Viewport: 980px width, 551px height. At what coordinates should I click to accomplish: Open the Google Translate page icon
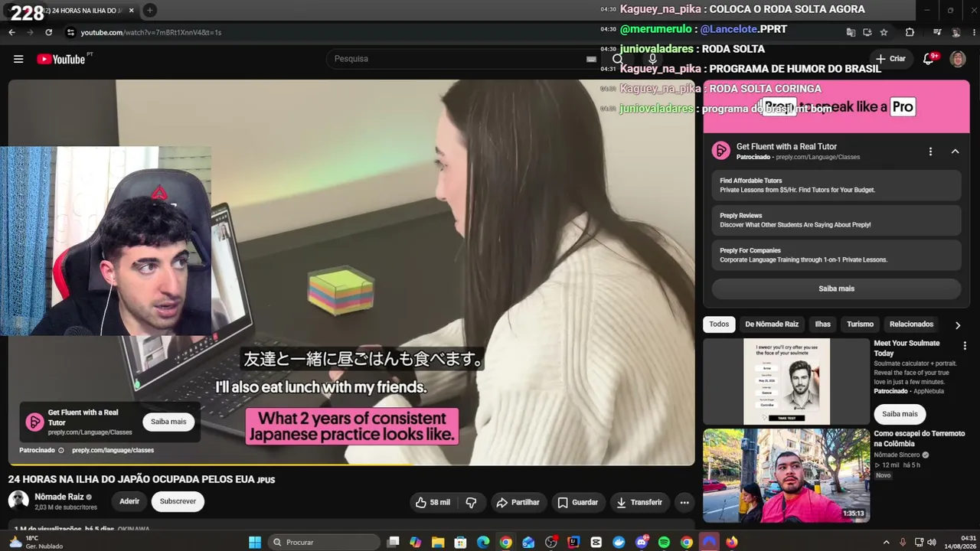[851, 32]
